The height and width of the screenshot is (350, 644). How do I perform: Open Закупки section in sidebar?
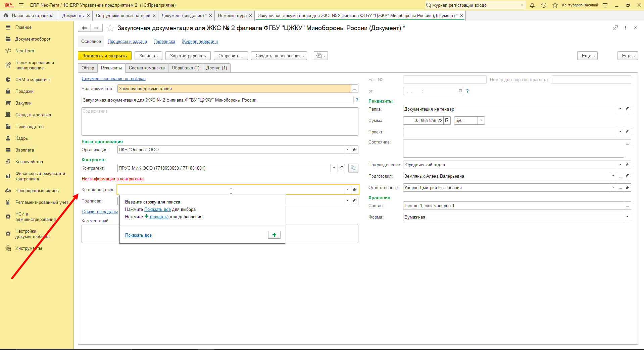[x=23, y=103]
